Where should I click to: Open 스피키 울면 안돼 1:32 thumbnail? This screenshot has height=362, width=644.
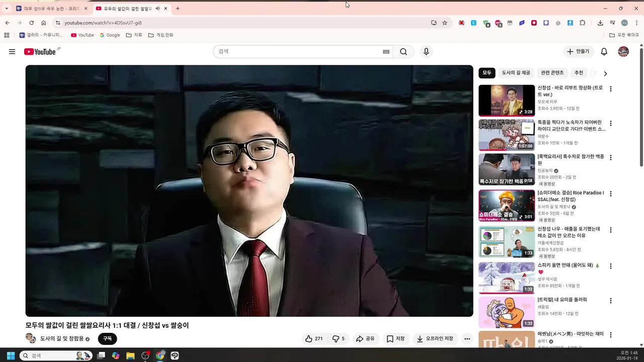(507, 278)
